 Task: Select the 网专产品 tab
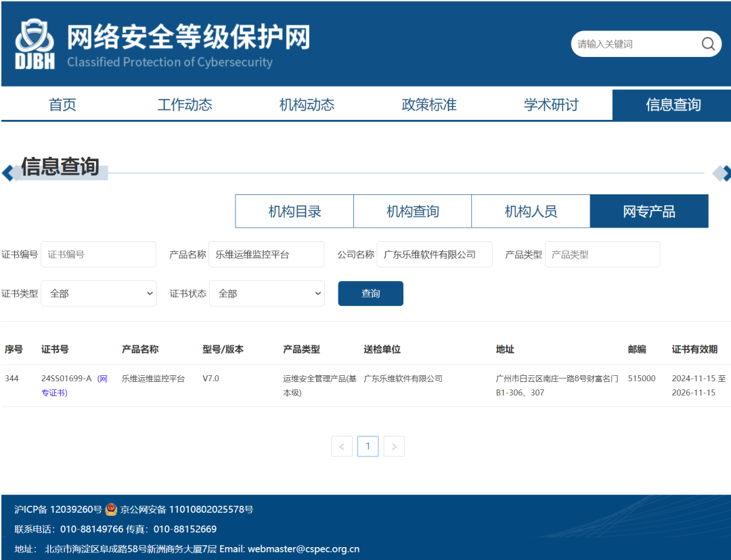coord(649,211)
